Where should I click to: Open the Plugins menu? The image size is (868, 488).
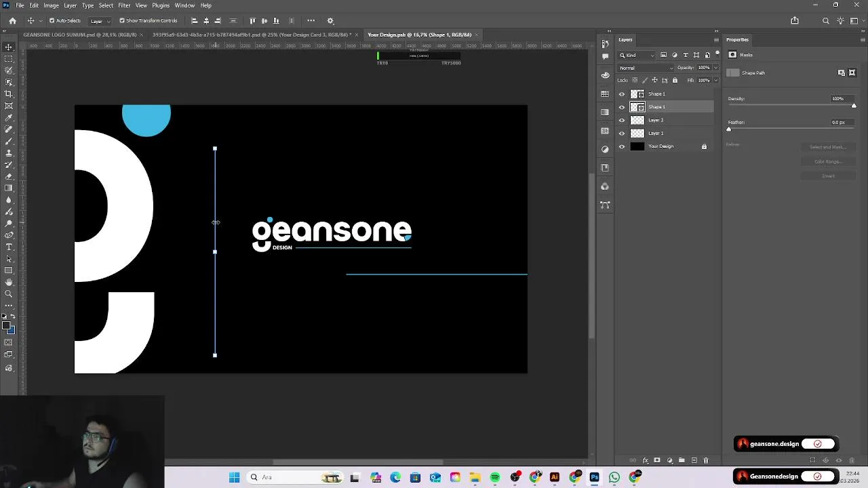[161, 5]
